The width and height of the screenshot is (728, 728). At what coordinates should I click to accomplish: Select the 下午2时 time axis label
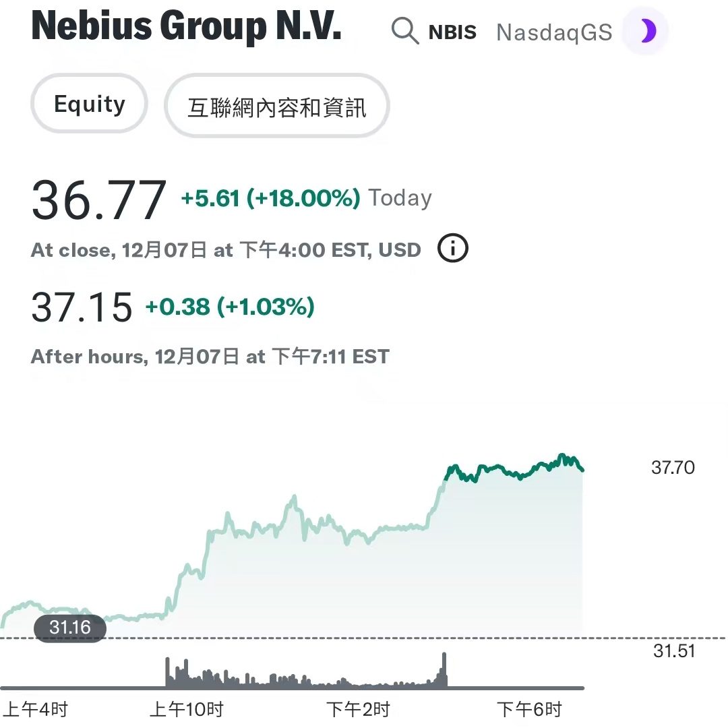coord(358,709)
